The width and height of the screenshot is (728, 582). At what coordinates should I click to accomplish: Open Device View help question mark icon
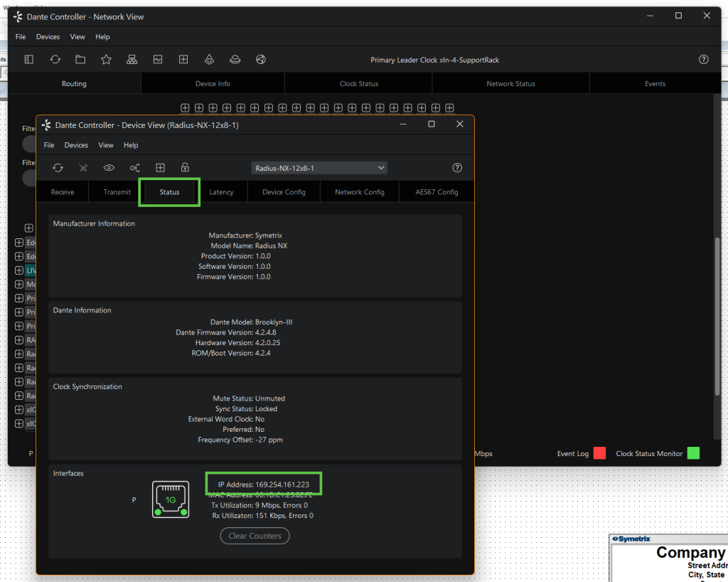point(457,168)
